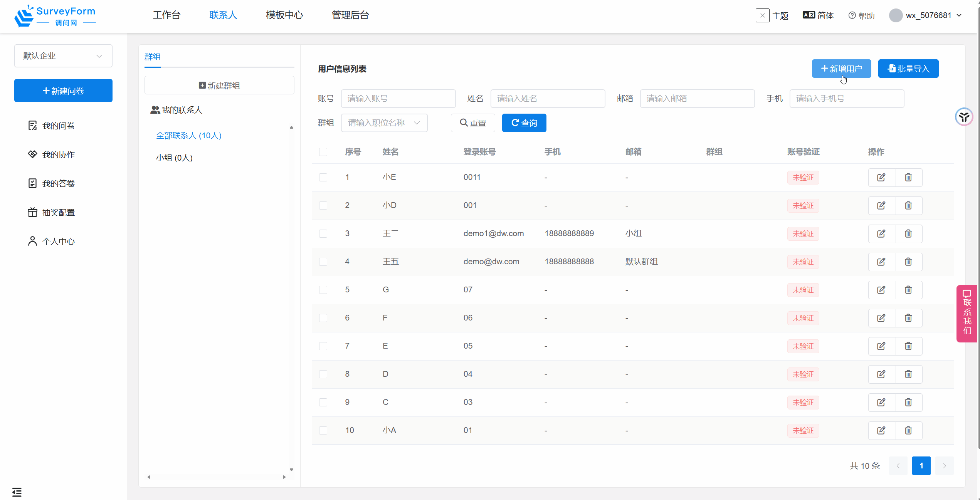
Task: Open 抽奖配置 gift icon menu
Action: pyautogui.click(x=32, y=212)
